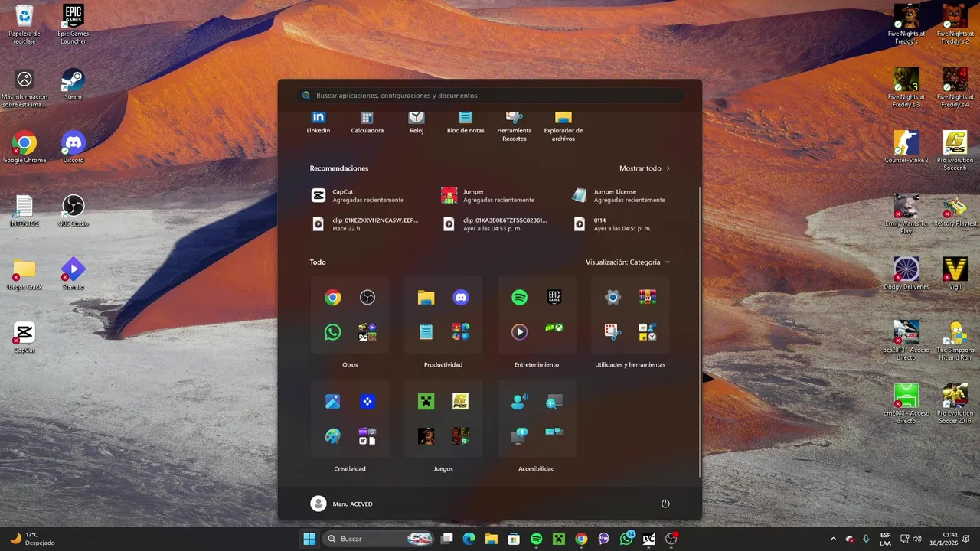Screen dimensions: 980x551
Task: Click the Windows Start button on taskbar
Action: (x=309, y=539)
